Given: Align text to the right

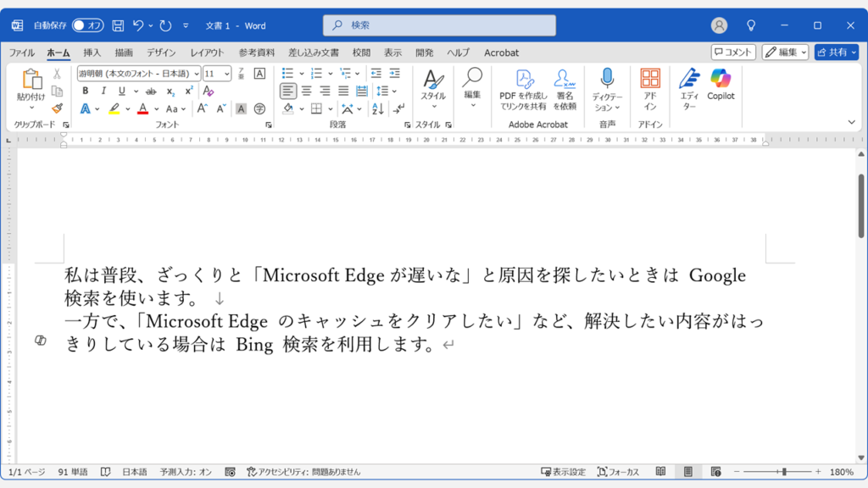Looking at the screenshot, I should tap(325, 91).
